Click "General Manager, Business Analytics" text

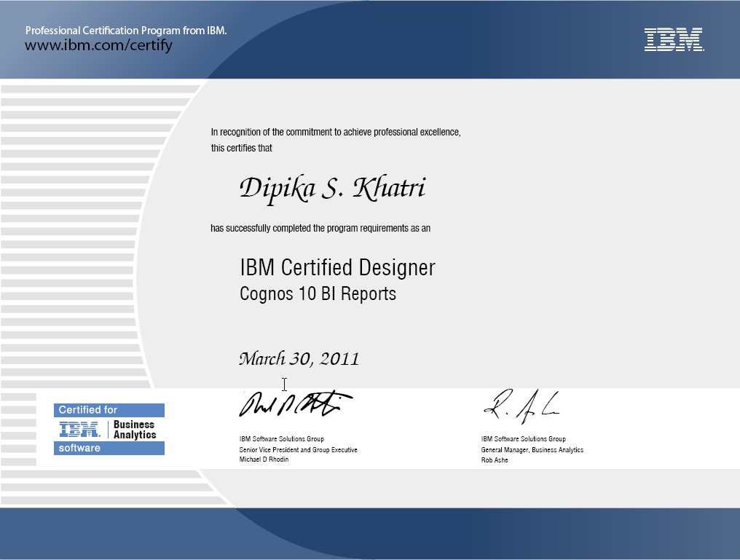[x=532, y=450]
